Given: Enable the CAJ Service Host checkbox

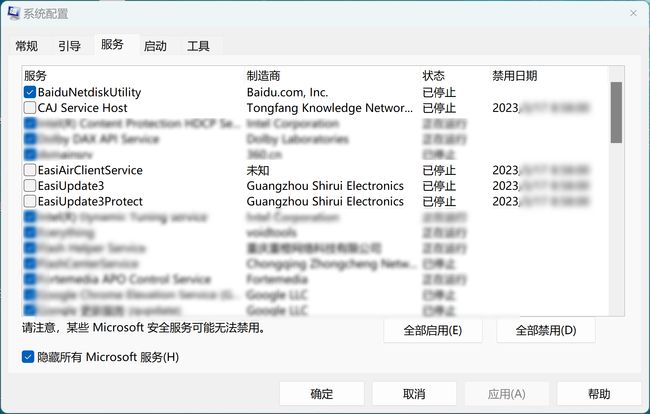Looking at the screenshot, I should [29, 108].
